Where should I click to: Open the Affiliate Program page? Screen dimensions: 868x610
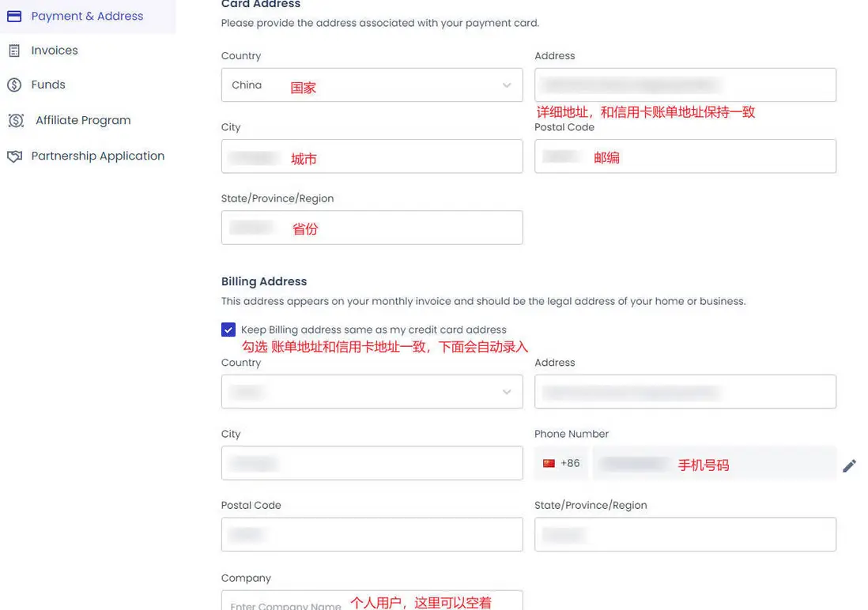pos(82,120)
